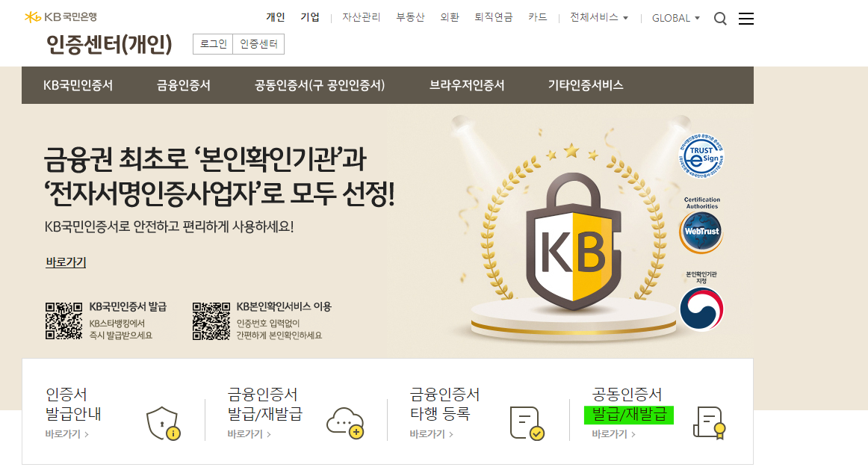Open 바로가기 under 금융인증서 타행 등록

431,434
